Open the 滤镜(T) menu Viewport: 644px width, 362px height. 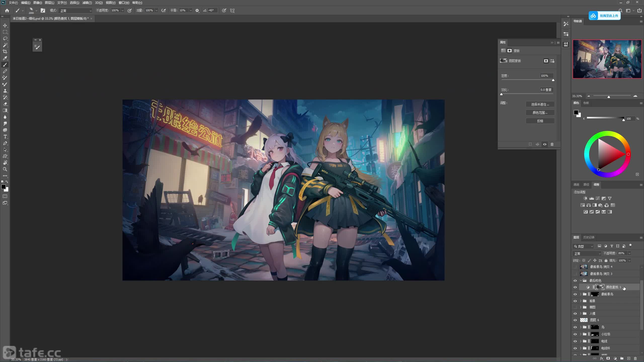point(87,3)
